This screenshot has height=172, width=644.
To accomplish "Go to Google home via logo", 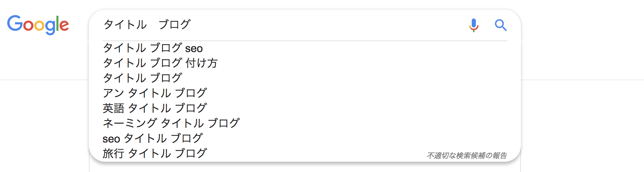I will click(x=38, y=25).
